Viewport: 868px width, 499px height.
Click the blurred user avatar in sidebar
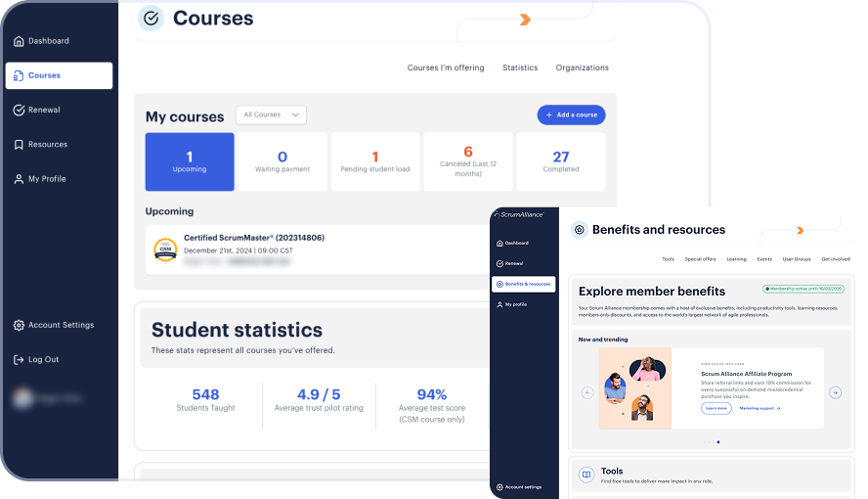(23, 397)
